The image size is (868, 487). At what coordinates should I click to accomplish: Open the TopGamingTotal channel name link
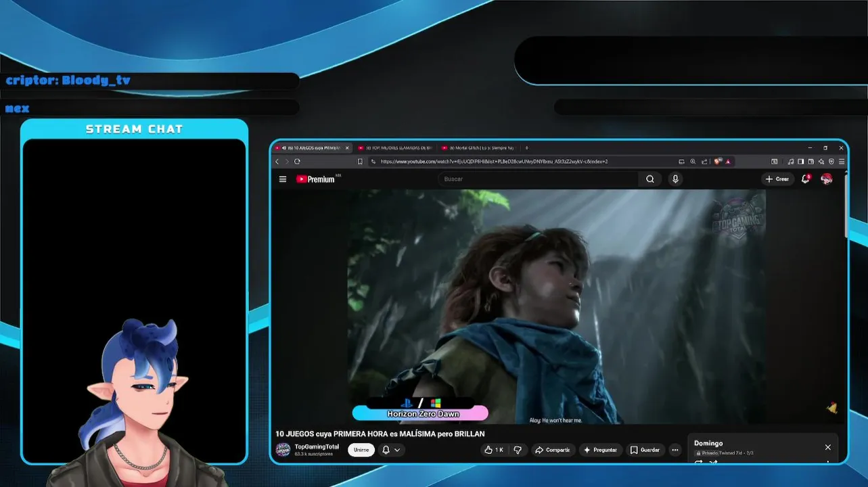coord(317,446)
